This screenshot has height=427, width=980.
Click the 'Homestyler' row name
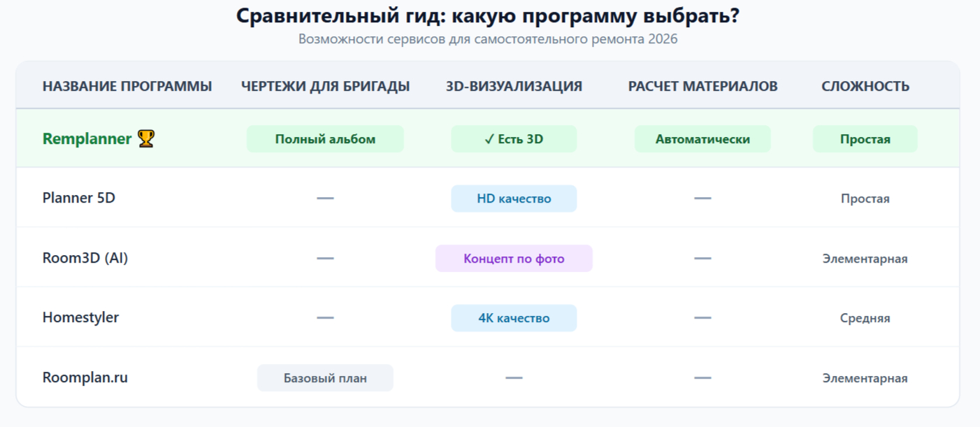80,317
